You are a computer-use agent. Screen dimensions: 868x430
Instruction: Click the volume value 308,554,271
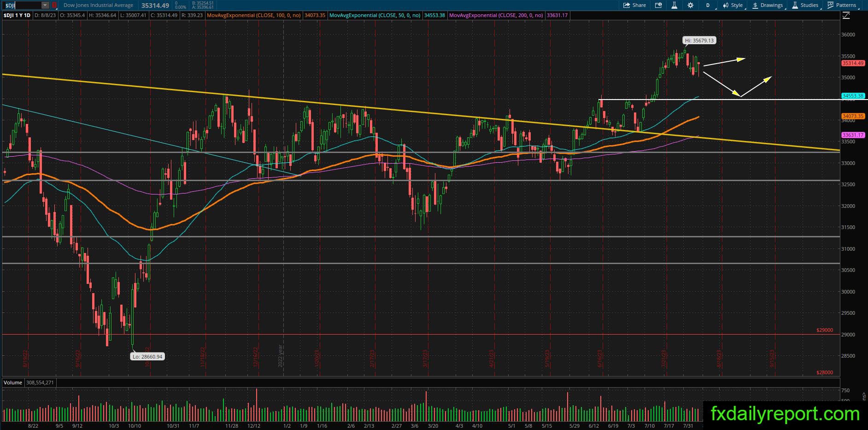click(40, 383)
